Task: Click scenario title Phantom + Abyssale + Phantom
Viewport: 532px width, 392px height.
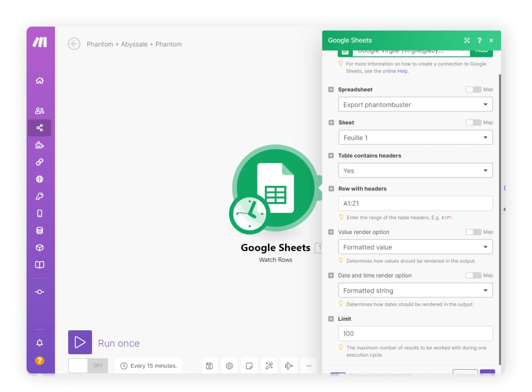Action: (x=134, y=44)
